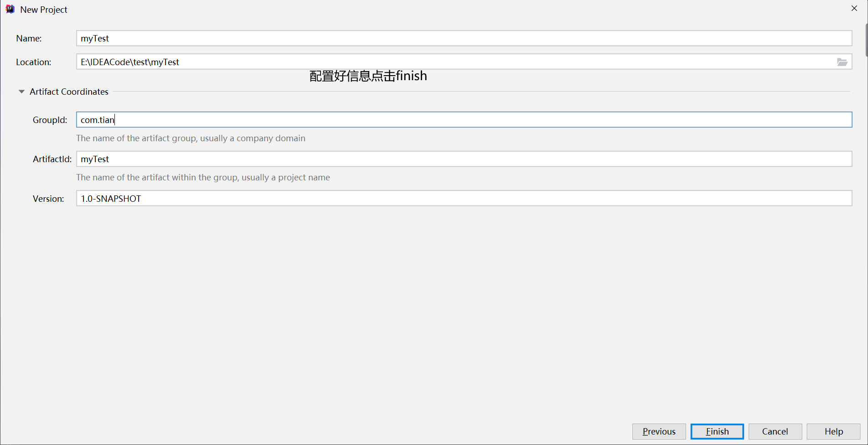The height and width of the screenshot is (445, 868).
Task: Click the Finish button
Action: pyautogui.click(x=717, y=431)
